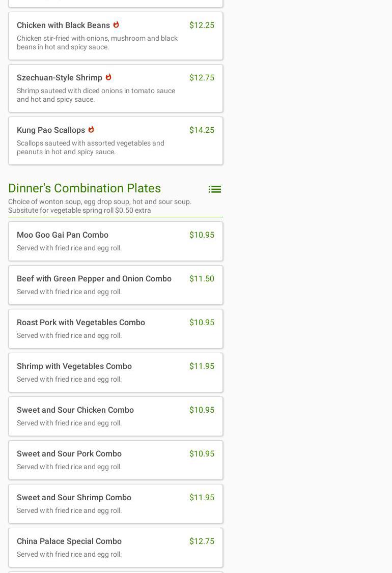392x573 pixels.
Task: Click the $12.75 China Palace Special price
Action: coord(202,541)
